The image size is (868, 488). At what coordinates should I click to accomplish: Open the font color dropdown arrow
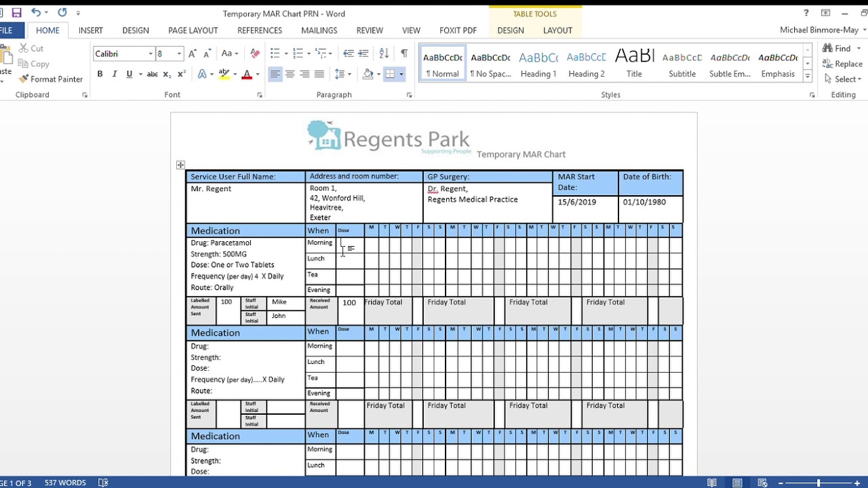tap(257, 74)
